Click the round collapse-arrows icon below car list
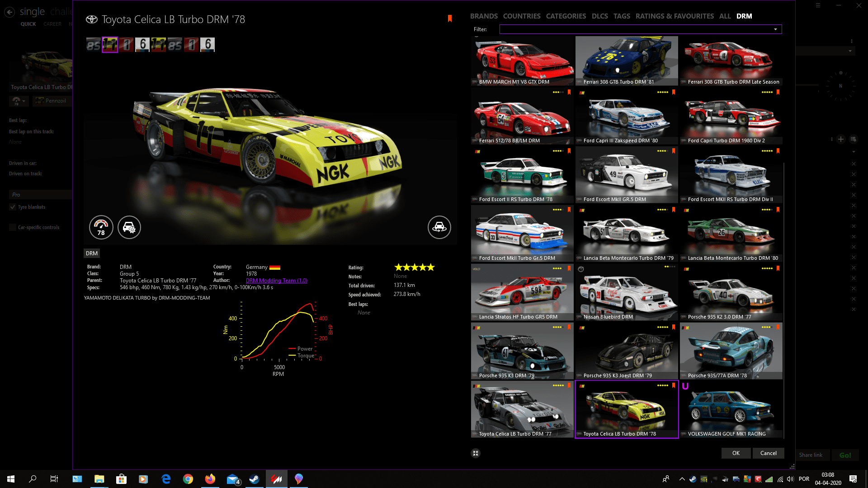The width and height of the screenshot is (868, 488). click(476, 453)
